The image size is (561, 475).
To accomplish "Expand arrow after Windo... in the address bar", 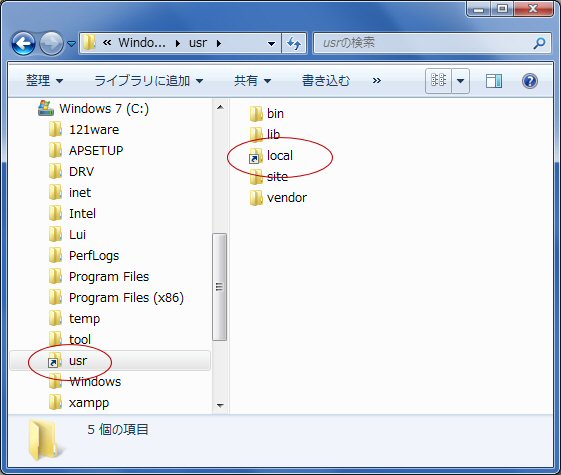I will pyautogui.click(x=178, y=44).
